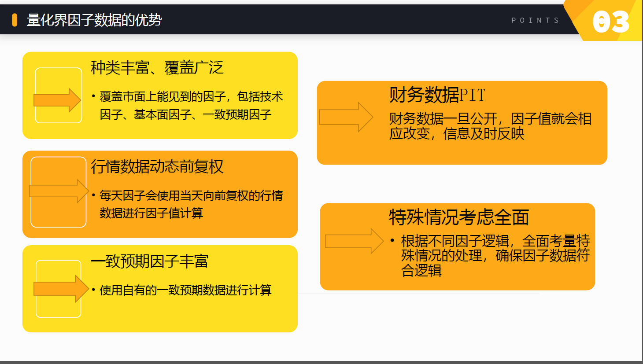The width and height of the screenshot is (643, 364).
Task: Click the orange pill marker before the title
Action: 15,20
